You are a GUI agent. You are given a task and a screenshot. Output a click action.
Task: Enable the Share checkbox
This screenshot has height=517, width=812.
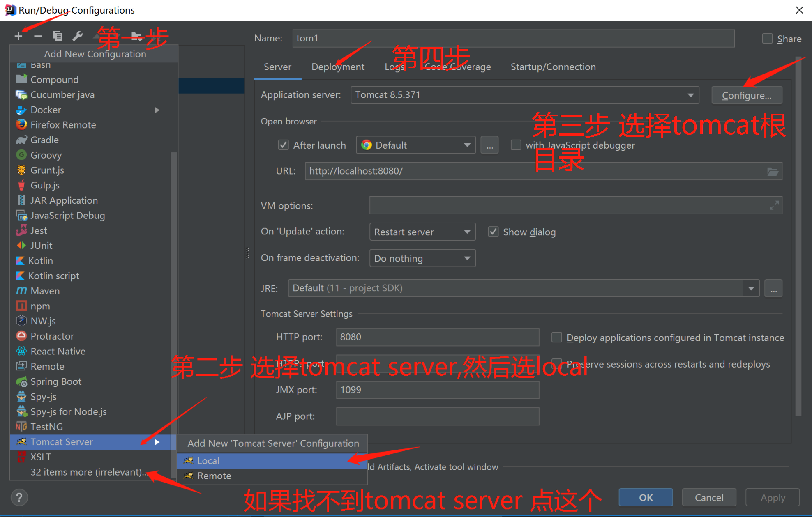point(767,38)
